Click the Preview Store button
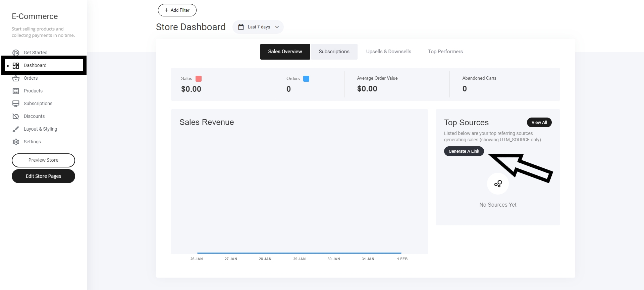This screenshot has height=290, width=644. point(43,160)
